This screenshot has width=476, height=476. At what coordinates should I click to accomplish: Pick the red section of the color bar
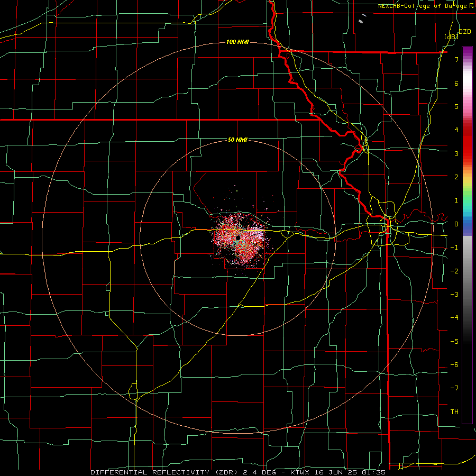(467, 143)
